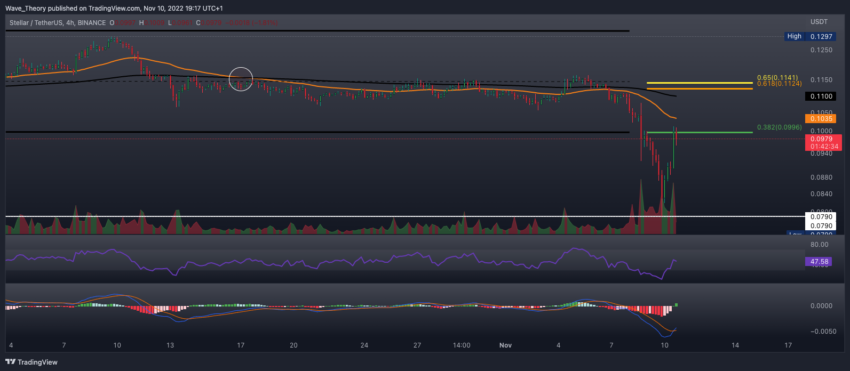Click the 14:00 time axis label
The width and height of the screenshot is (850, 371).
(461, 345)
